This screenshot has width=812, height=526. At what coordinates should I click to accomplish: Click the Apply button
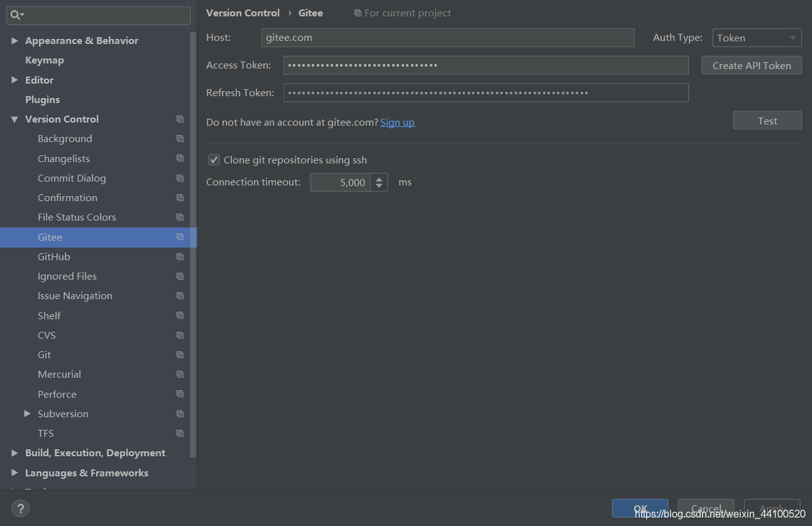[x=772, y=508]
